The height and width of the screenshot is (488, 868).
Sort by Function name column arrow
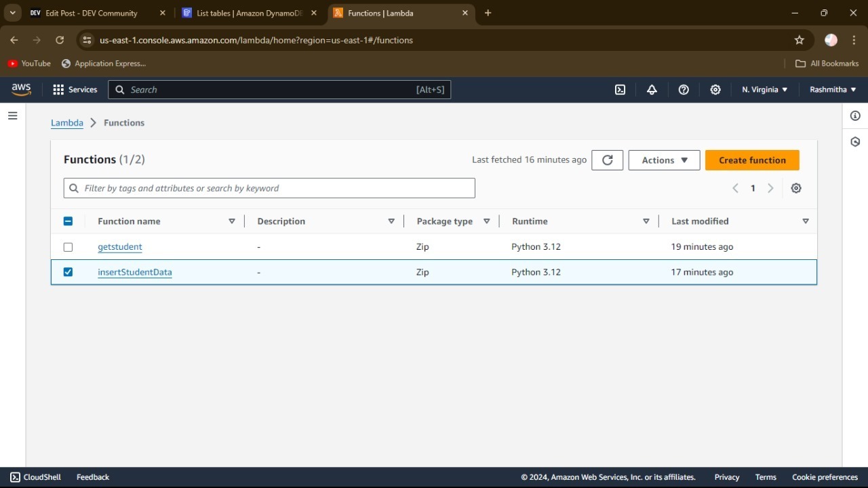click(x=232, y=221)
